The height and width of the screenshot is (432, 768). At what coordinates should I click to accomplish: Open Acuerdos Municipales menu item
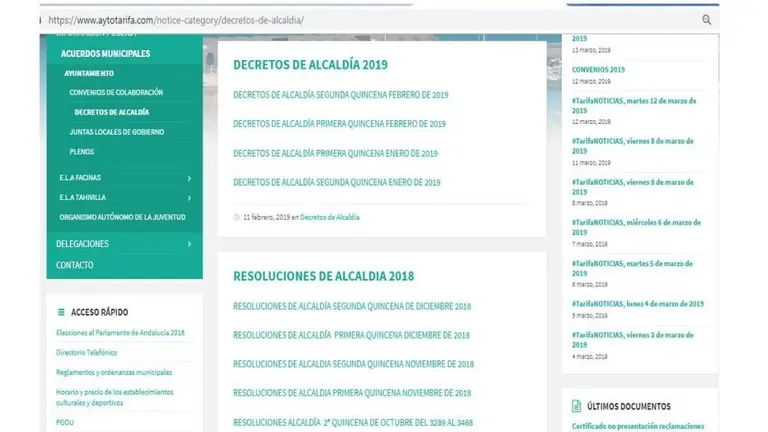[105, 53]
